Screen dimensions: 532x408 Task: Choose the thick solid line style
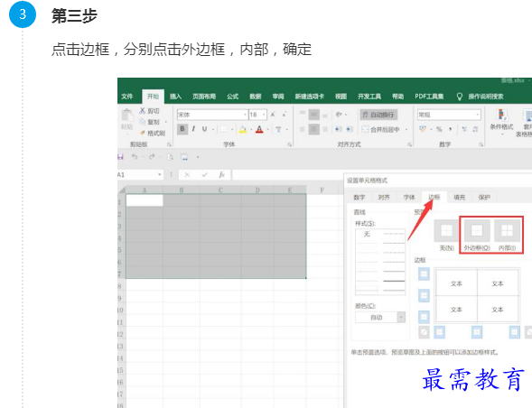[394, 281]
